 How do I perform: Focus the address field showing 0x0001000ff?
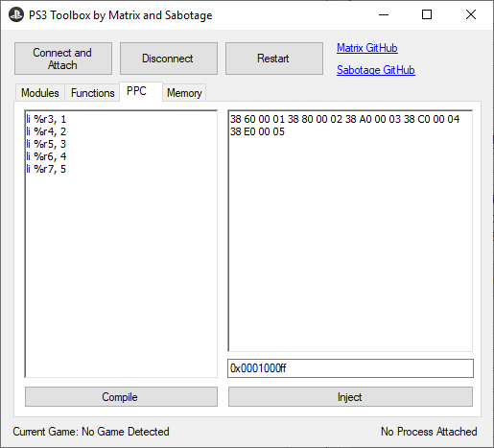point(350,368)
